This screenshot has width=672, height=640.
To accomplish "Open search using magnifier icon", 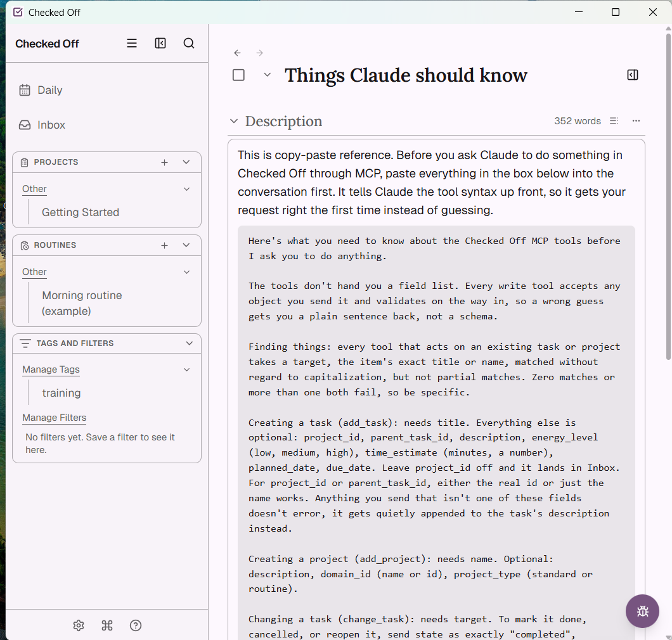I will pos(189,43).
